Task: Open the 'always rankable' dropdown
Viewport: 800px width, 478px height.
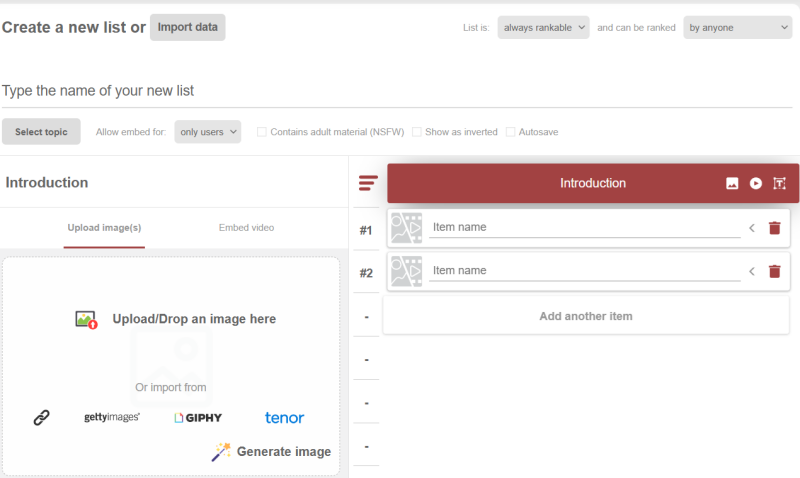Action: pos(543,28)
